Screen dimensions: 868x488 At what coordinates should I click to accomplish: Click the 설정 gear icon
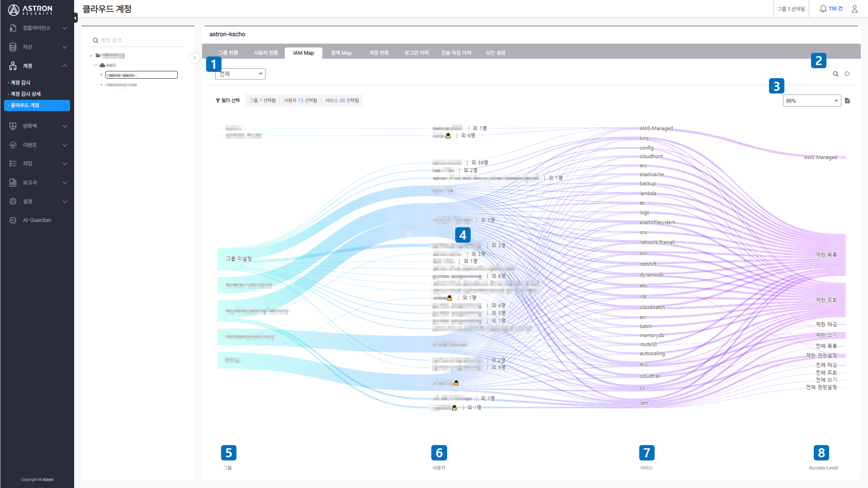tap(13, 202)
